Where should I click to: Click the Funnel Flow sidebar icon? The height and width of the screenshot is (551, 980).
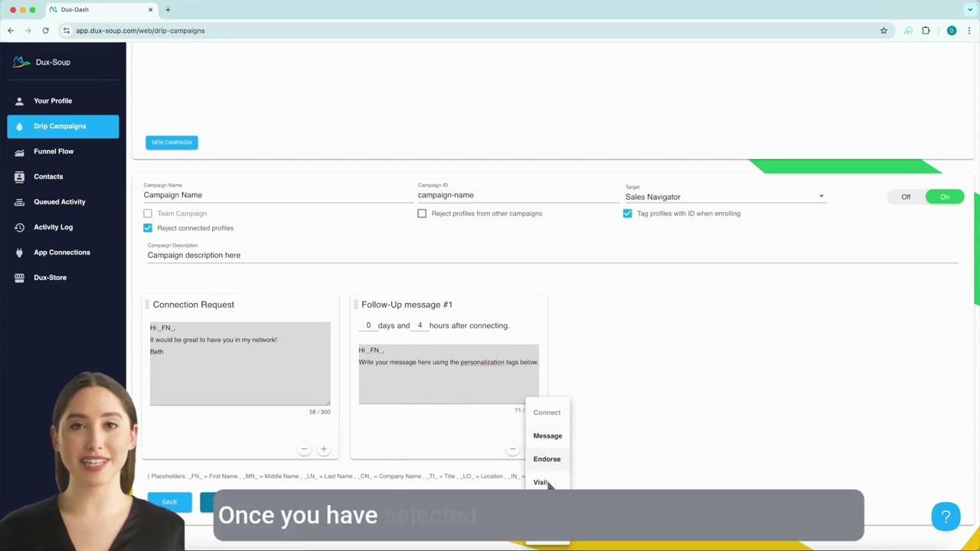point(20,152)
